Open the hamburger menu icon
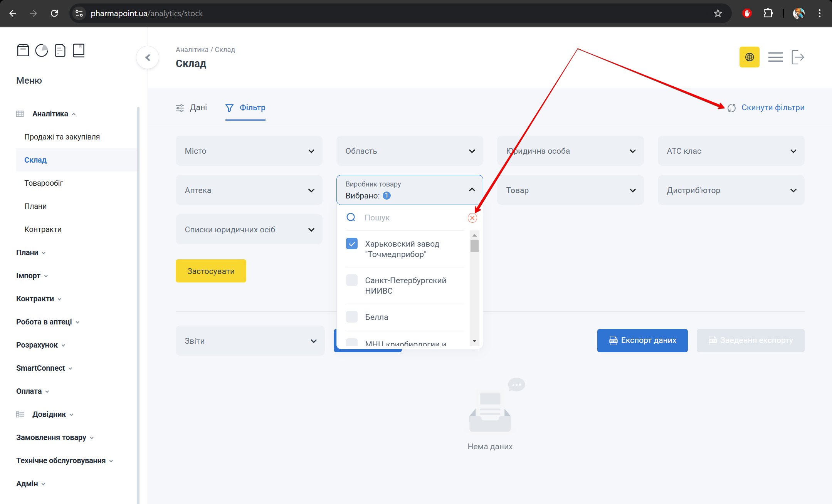The height and width of the screenshot is (504, 832). click(x=775, y=57)
